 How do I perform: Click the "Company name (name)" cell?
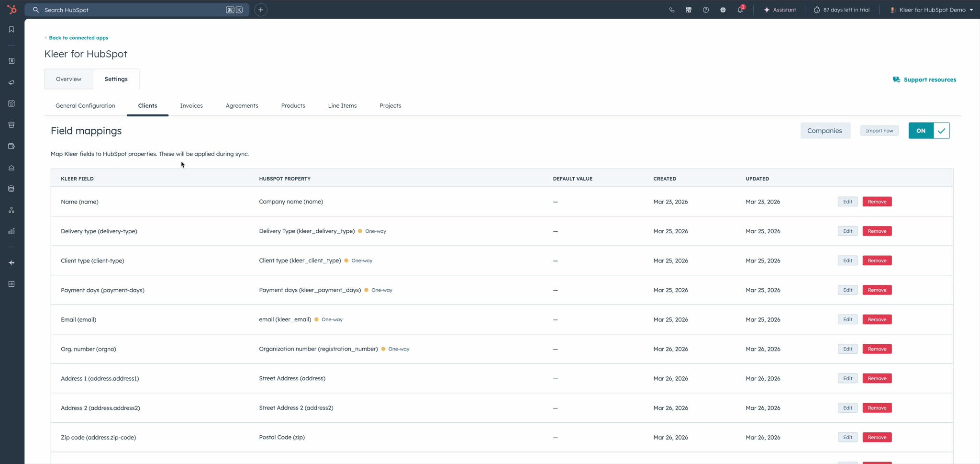[291, 202]
